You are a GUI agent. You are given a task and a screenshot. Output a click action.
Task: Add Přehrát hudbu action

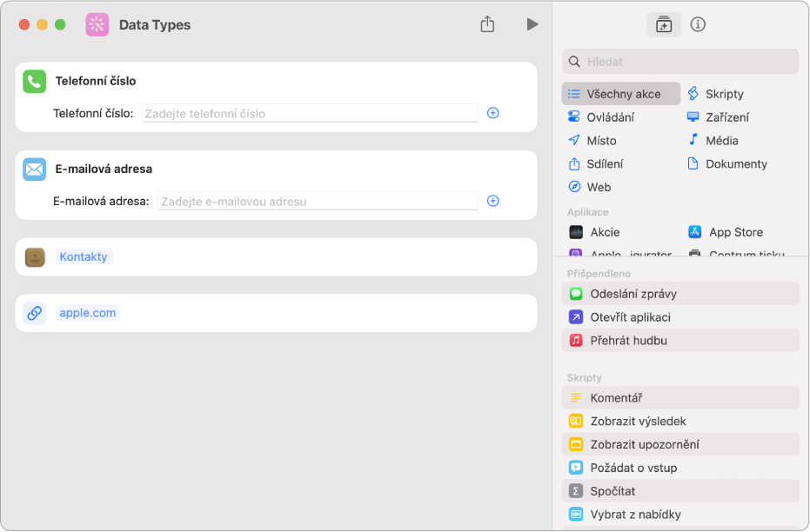pyautogui.click(x=680, y=340)
